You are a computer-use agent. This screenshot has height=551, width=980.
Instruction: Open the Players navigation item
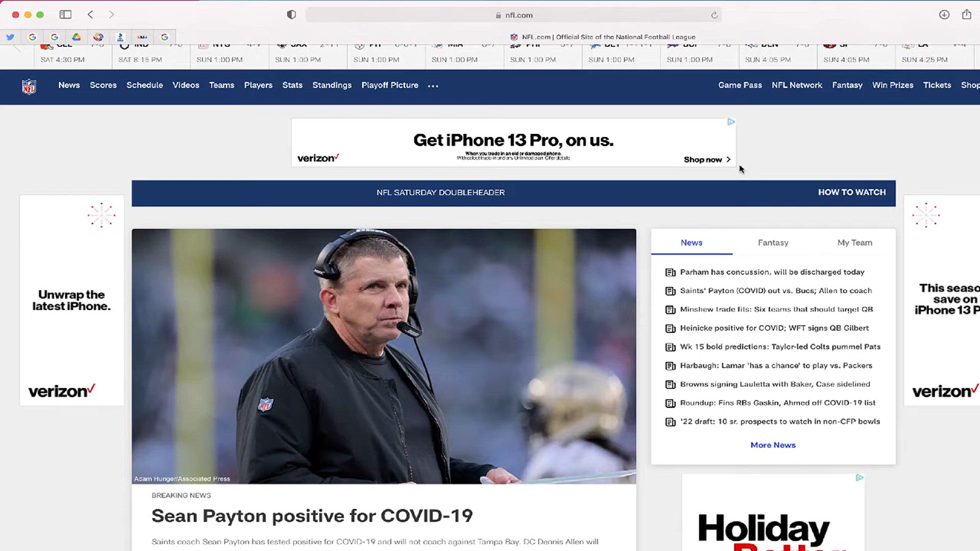click(258, 85)
